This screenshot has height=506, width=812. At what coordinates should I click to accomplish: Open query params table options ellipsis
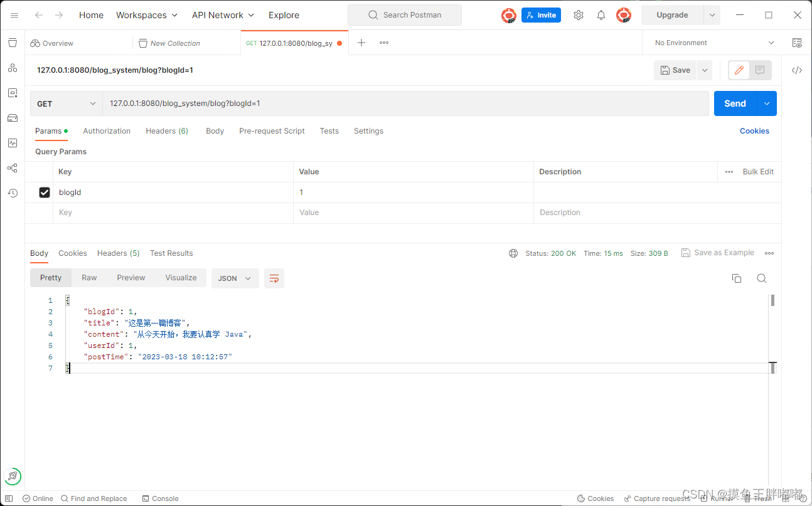coord(729,172)
